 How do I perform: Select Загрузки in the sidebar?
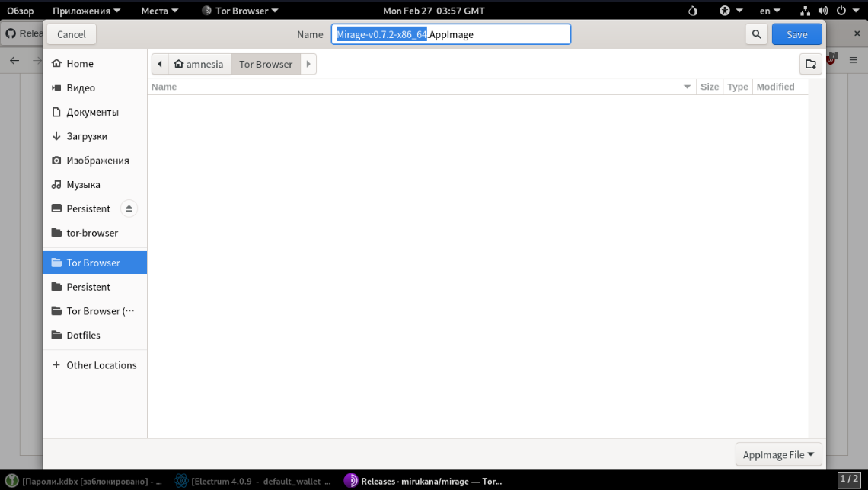pyautogui.click(x=87, y=136)
